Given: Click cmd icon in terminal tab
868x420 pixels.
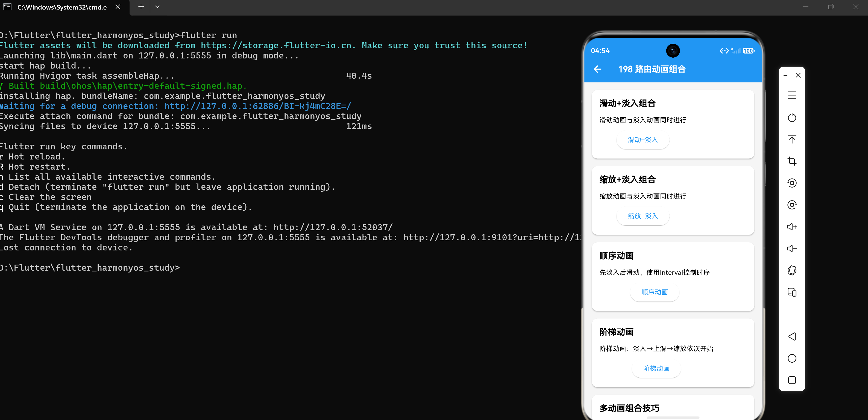Looking at the screenshot, I should [7, 7].
